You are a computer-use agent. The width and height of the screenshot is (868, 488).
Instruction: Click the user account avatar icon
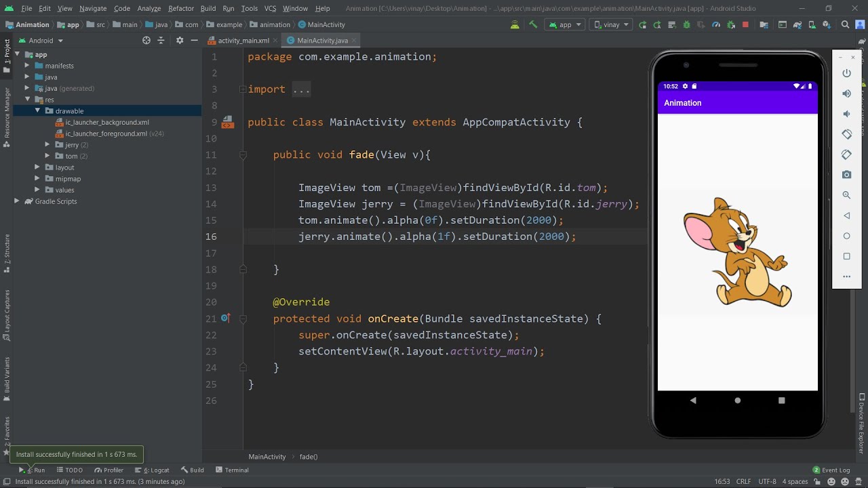point(860,24)
